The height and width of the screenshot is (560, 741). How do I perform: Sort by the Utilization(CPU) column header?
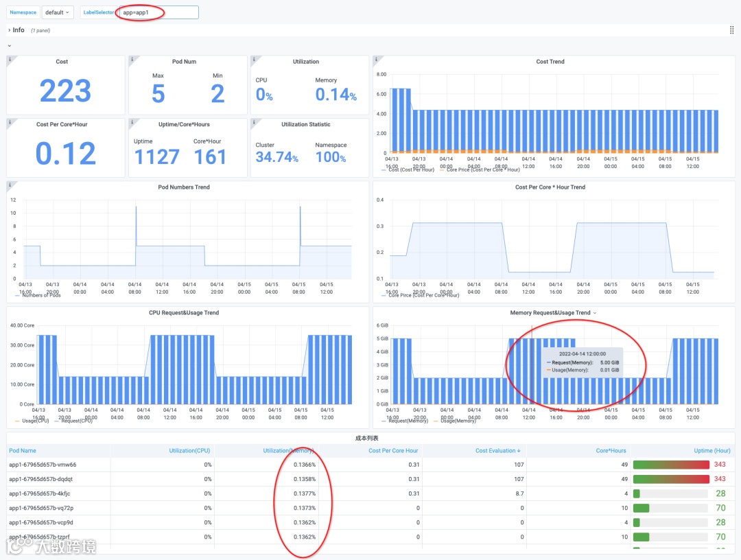coord(189,451)
